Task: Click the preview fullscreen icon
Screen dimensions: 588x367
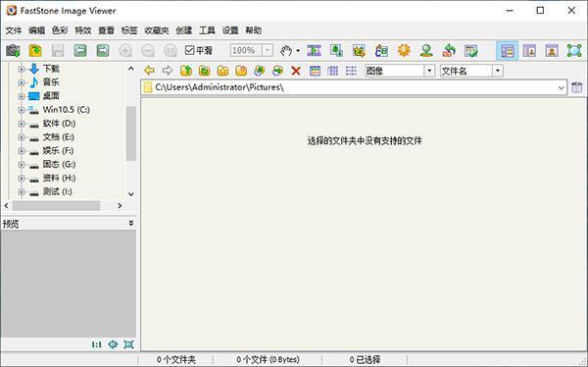Action: tap(128, 344)
